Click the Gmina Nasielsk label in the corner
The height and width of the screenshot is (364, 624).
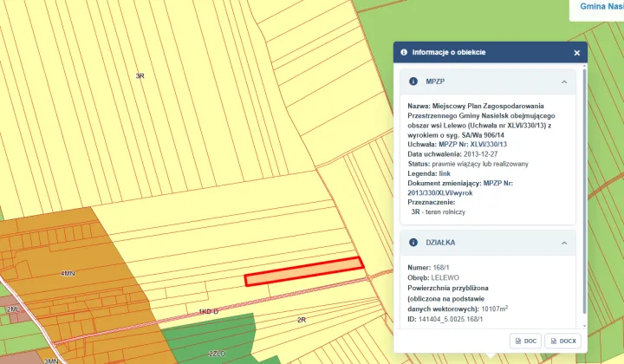click(x=601, y=6)
